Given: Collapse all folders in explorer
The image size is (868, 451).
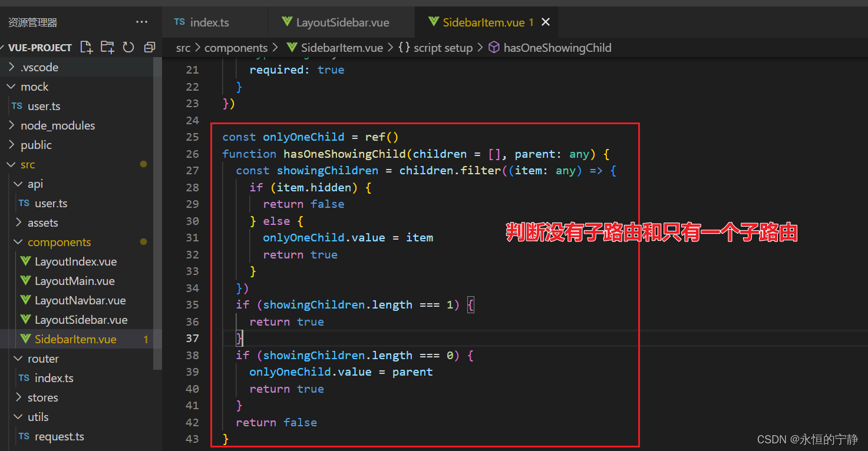Looking at the screenshot, I should (x=149, y=47).
